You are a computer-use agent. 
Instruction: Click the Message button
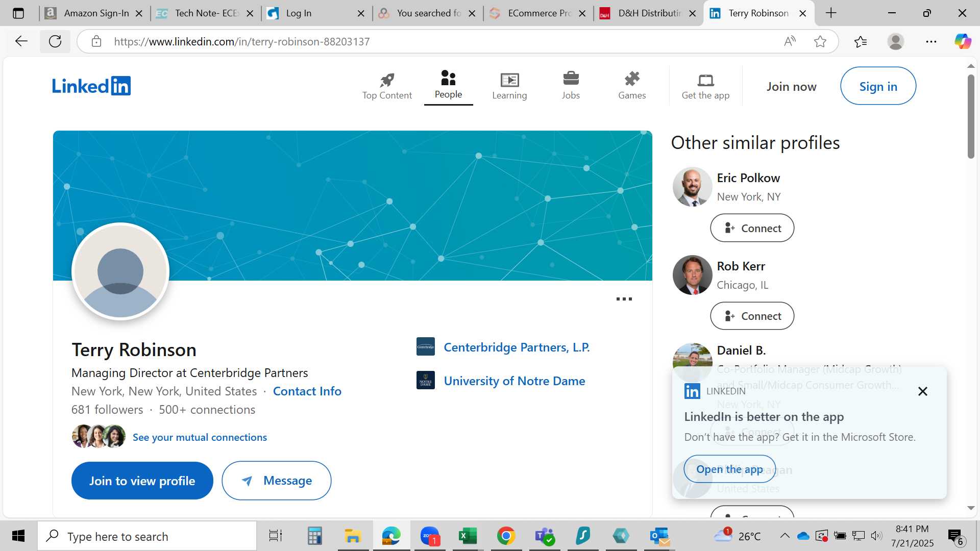coord(277,481)
